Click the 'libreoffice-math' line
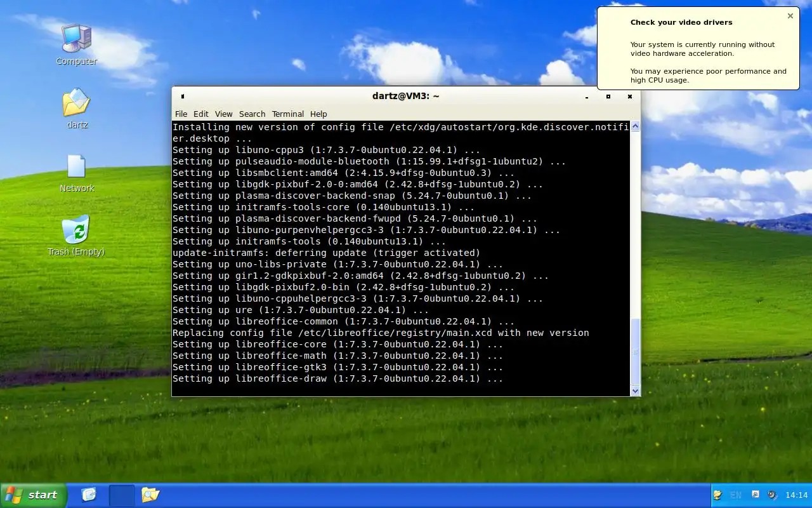 (338, 356)
